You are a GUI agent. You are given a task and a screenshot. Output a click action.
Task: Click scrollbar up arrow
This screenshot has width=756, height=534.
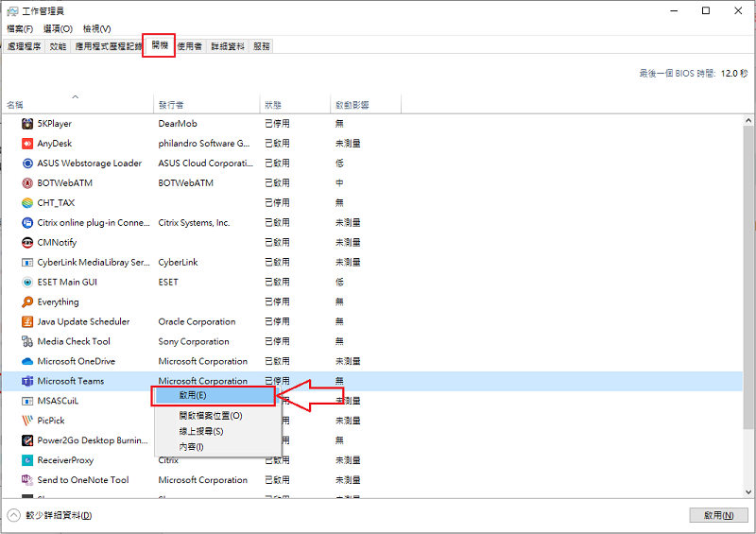748,121
